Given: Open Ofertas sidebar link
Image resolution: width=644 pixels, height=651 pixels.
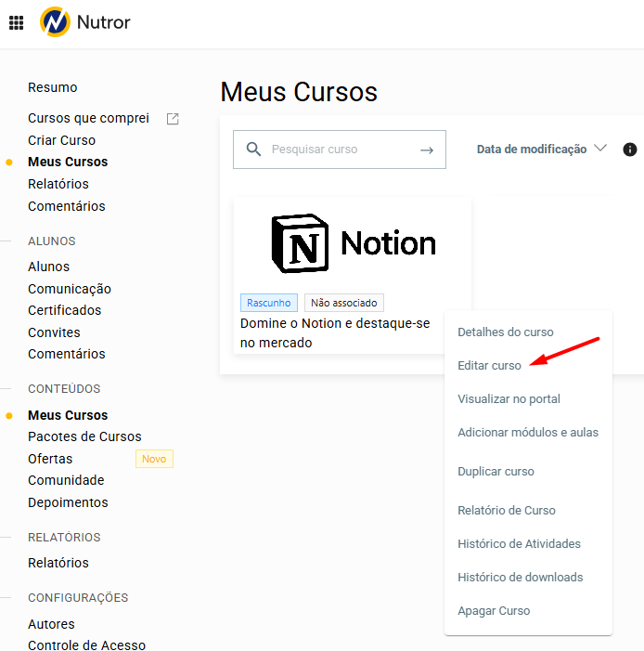Looking at the screenshot, I should click(50, 459).
